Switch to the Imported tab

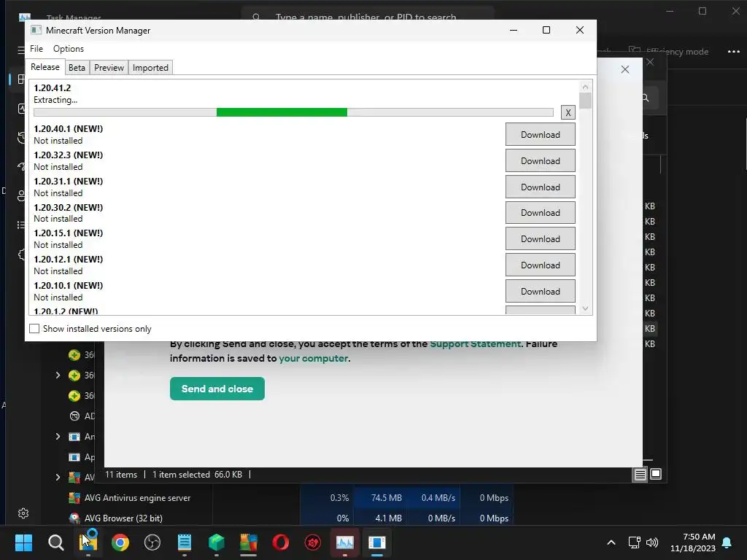(x=150, y=68)
